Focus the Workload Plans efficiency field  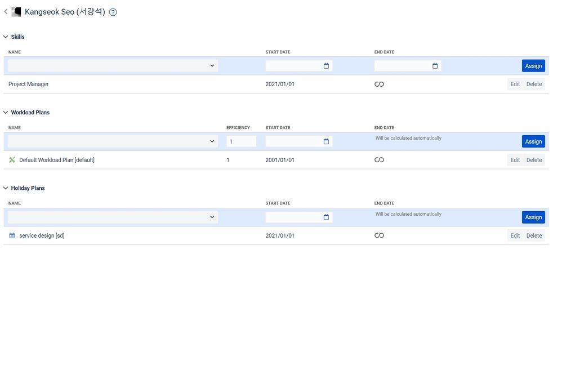pos(241,141)
